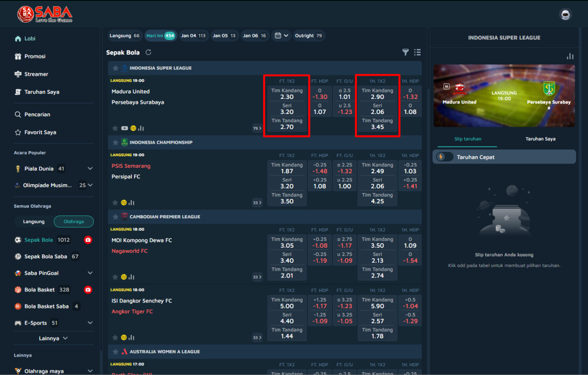Open Promosi from the sidebar

(x=35, y=56)
